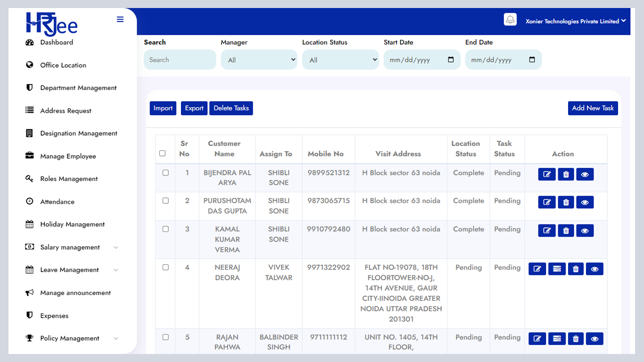Expand the Leave Management submenu

pyautogui.click(x=116, y=270)
